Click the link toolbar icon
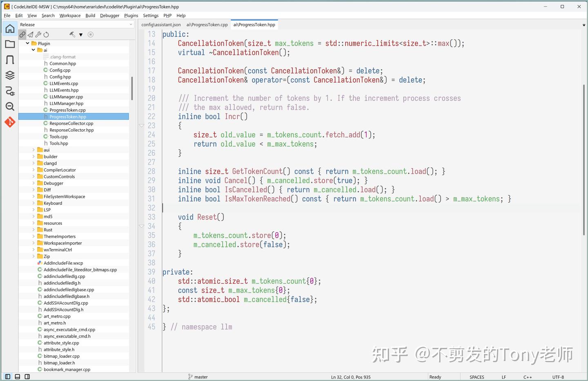 [x=22, y=34]
